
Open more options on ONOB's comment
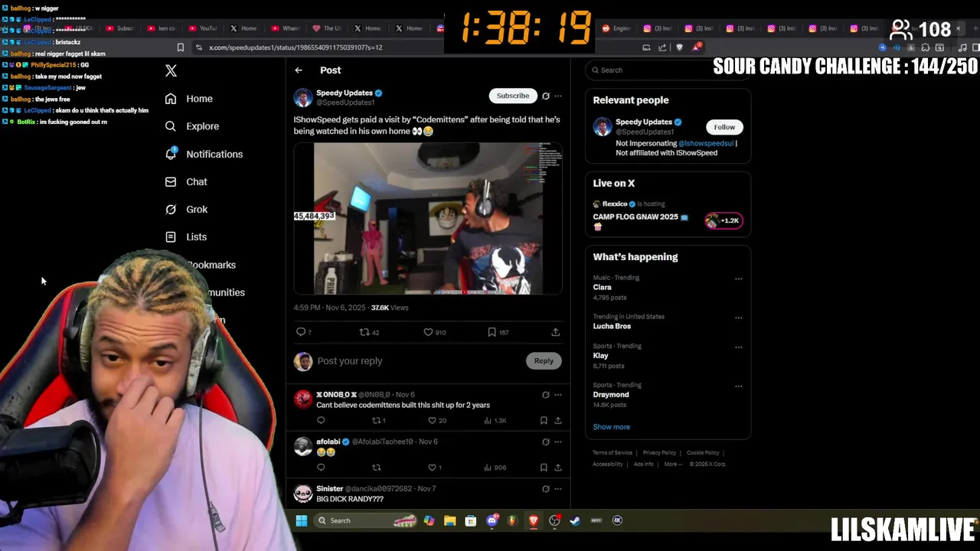tap(558, 395)
